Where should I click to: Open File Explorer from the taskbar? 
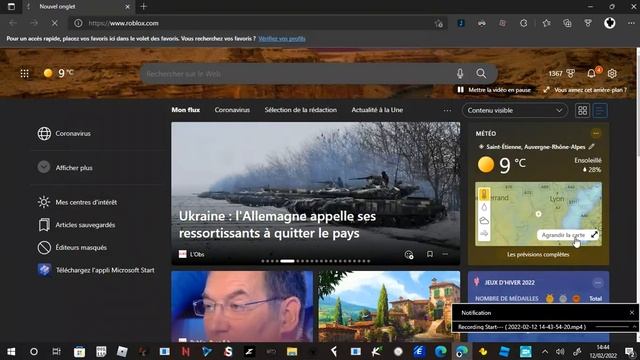tap(292, 351)
